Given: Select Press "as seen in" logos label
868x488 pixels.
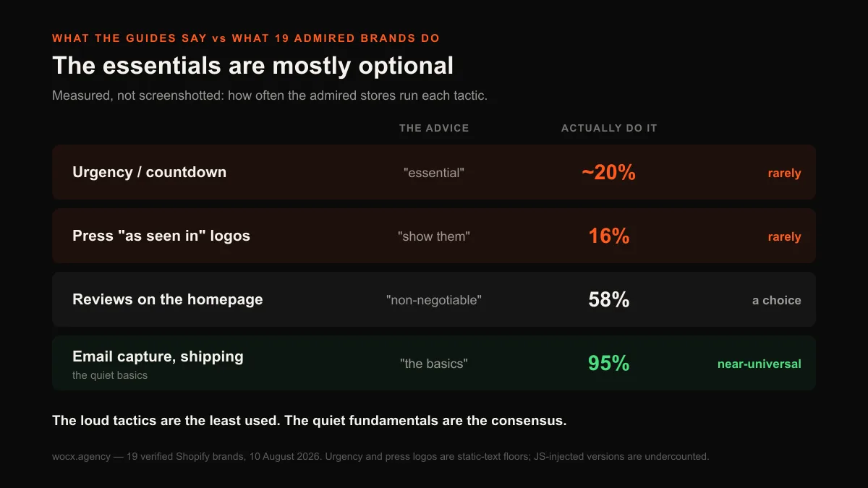Looking at the screenshot, I should 161,236.
